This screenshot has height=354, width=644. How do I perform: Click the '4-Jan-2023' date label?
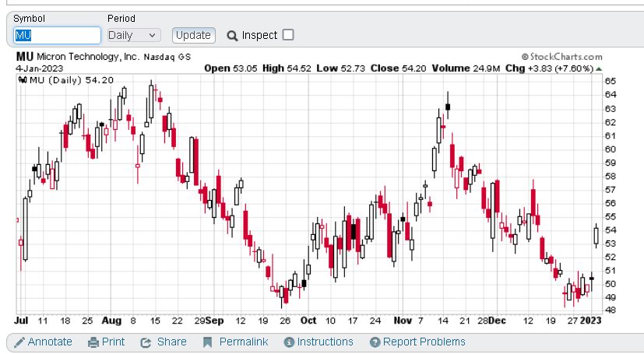[40, 68]
